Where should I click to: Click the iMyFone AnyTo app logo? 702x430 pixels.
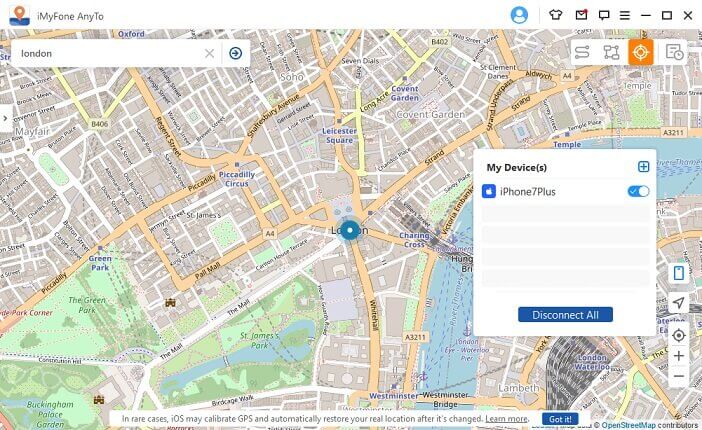pyautogui.click(x=19, y=16)
